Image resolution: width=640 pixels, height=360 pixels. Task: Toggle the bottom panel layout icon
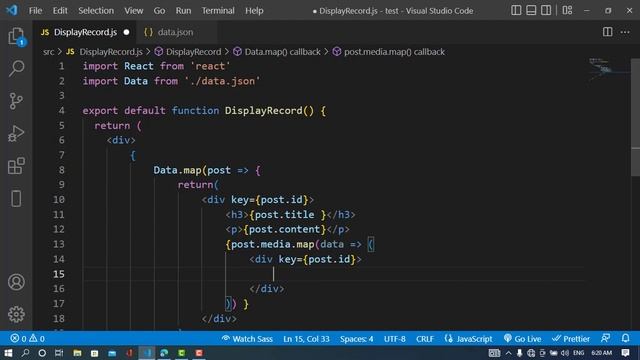tap(531, 10)
